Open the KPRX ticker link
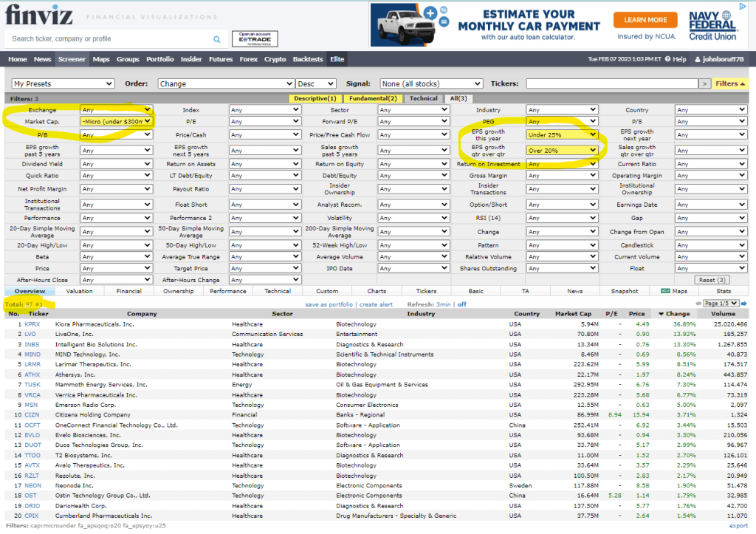756x534 pixels. click(32, 324)
